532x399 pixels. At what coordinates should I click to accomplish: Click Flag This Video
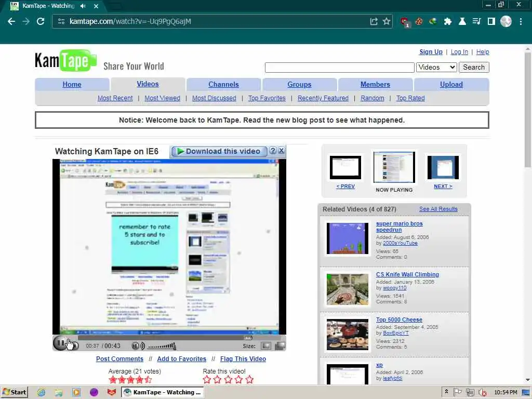click(243, 359)
